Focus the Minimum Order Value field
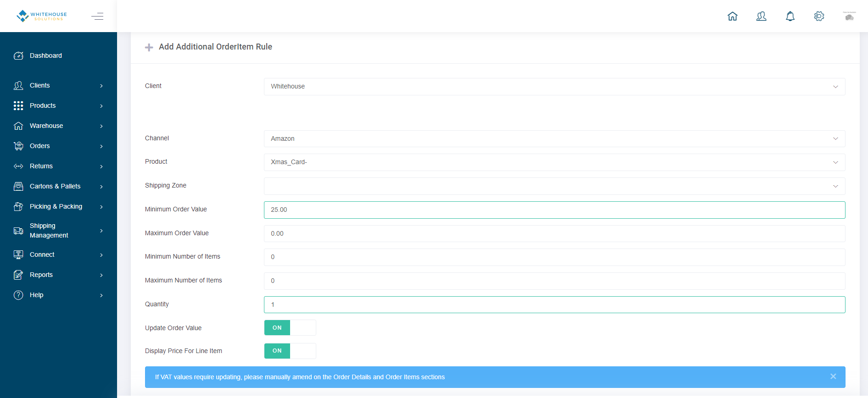Image resolution: width=868 pixels, height=398 pixels. pyautogui.click(x=554, y=210)
